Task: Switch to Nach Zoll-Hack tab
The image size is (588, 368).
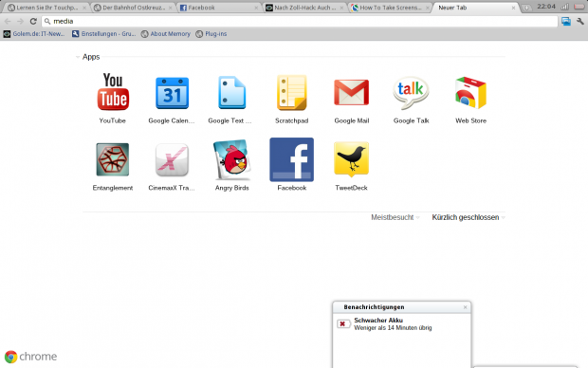Action: [x=304, y=8]
